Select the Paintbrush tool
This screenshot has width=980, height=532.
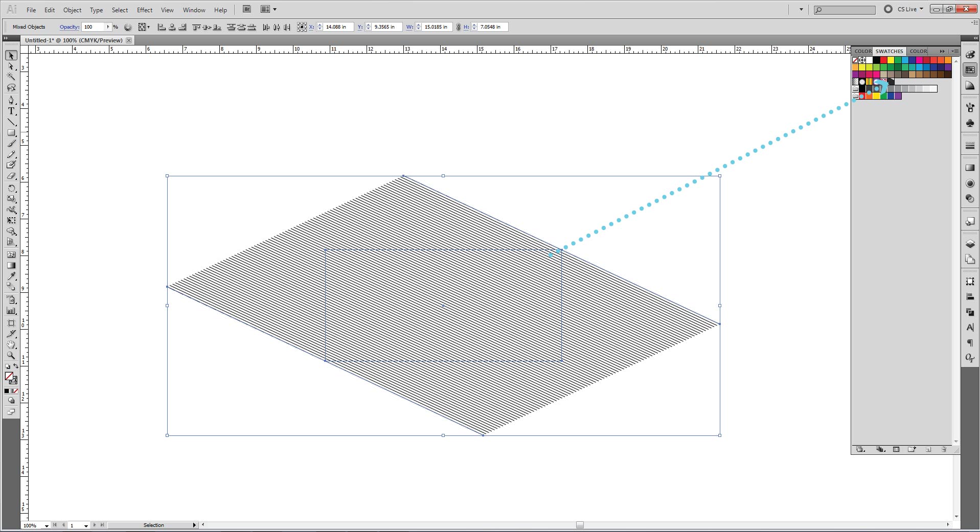pos(11,144)
